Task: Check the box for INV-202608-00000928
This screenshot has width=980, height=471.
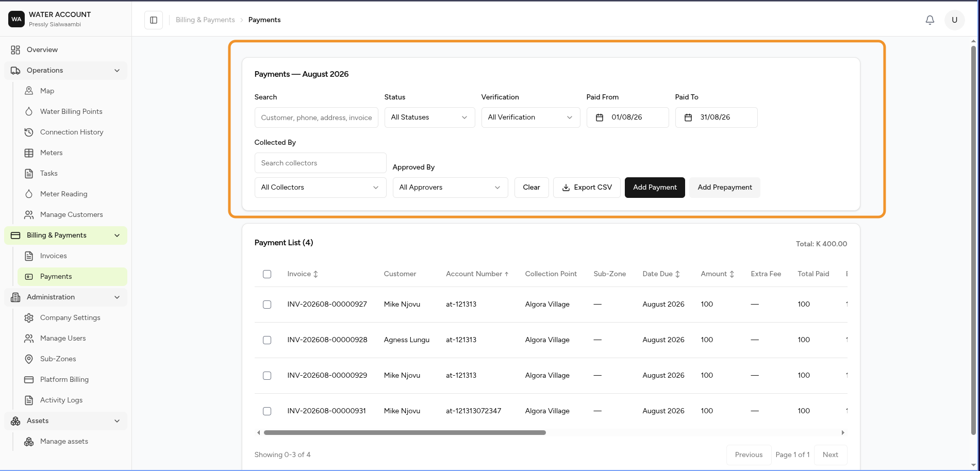Action: click(267, 340)
